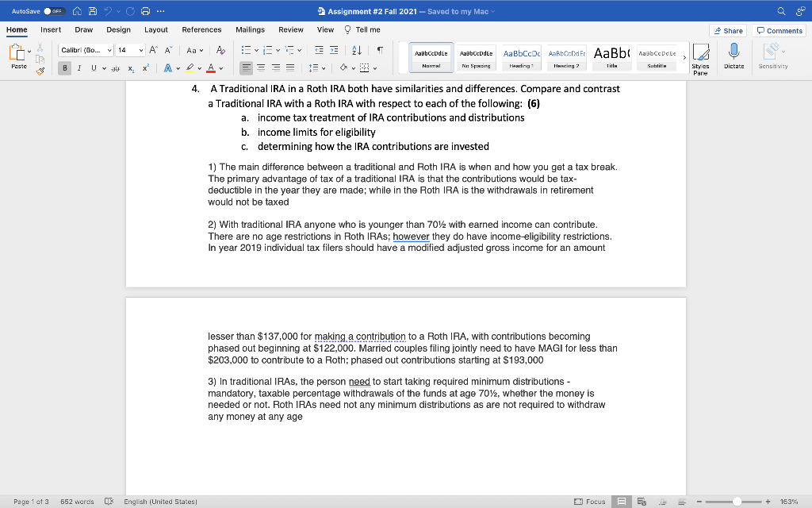
Task: Toggle Italic formatting
Action: 78,67
